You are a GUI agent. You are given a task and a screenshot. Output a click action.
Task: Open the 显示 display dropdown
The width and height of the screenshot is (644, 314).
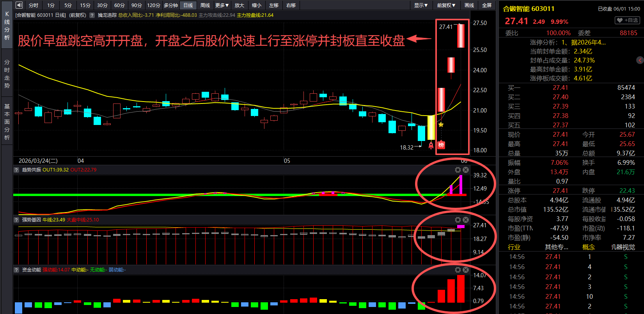[x=421, y=5]
